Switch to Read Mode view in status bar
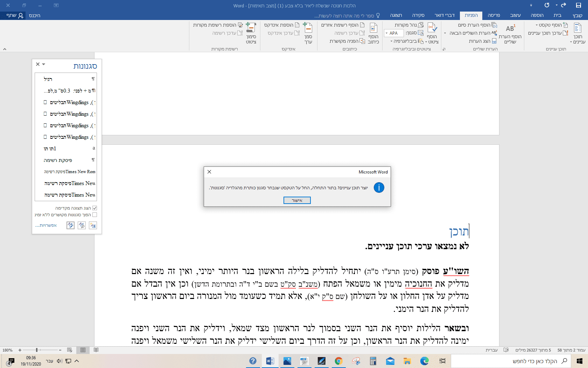588x368 pixels. pos(96,350)
